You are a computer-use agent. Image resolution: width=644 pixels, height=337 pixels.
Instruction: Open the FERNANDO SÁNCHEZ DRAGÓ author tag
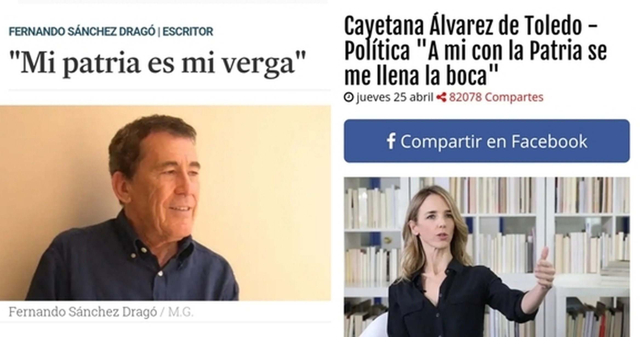pos(82,31)
